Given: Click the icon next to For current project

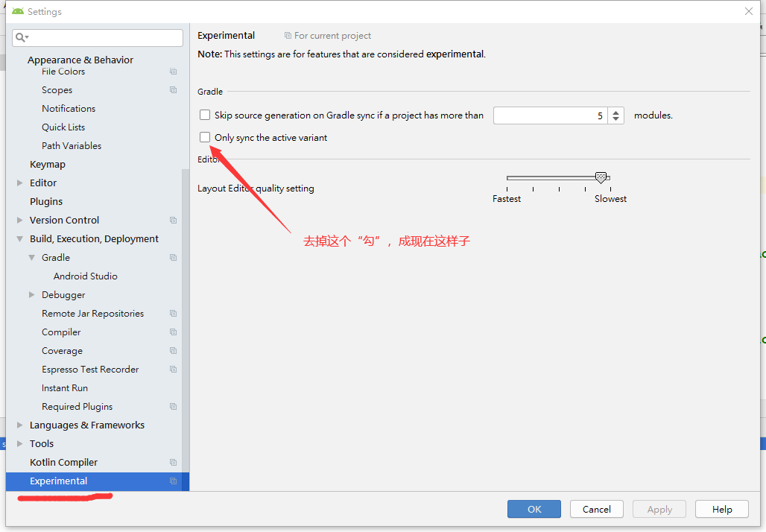Looking at the screenshot, I should (288, 36).
